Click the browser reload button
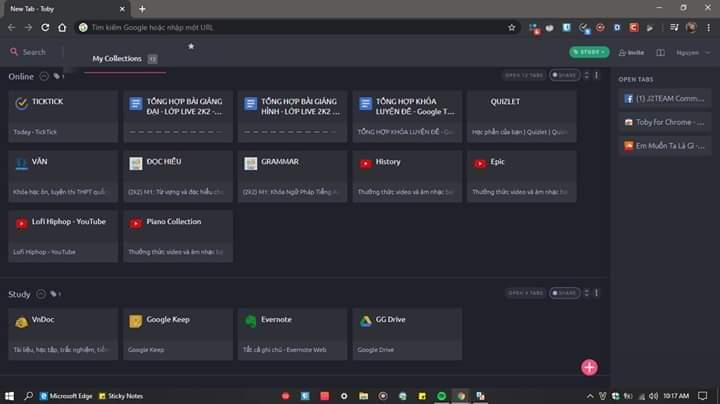Screen dimensions: 720x404 [x=45, y=28]
